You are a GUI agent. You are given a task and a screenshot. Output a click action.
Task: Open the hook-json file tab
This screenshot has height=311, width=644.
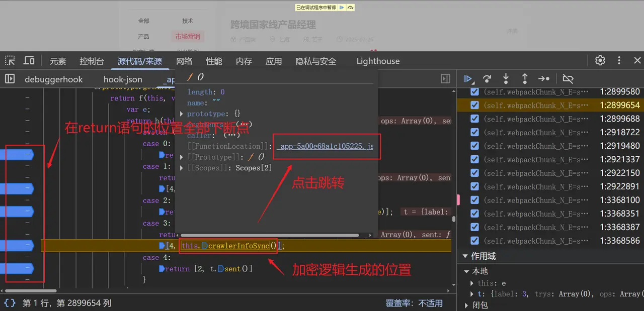click(x=123, y=79)
